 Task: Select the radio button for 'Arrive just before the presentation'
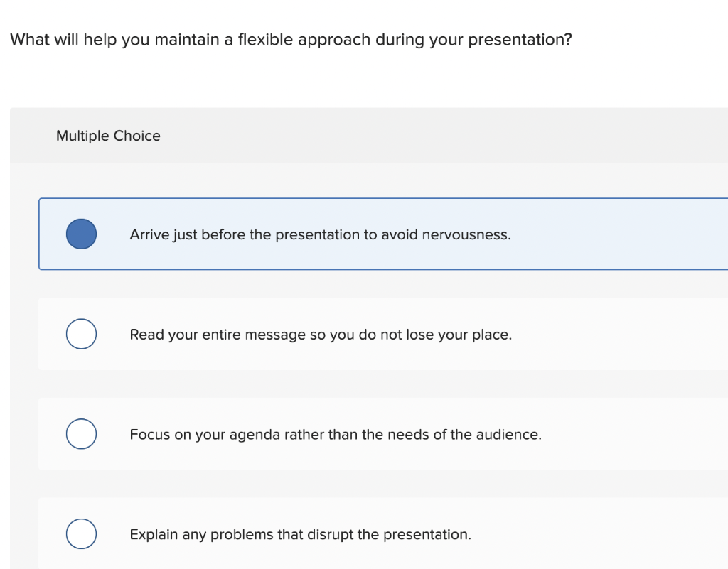[x=81, y=234]
